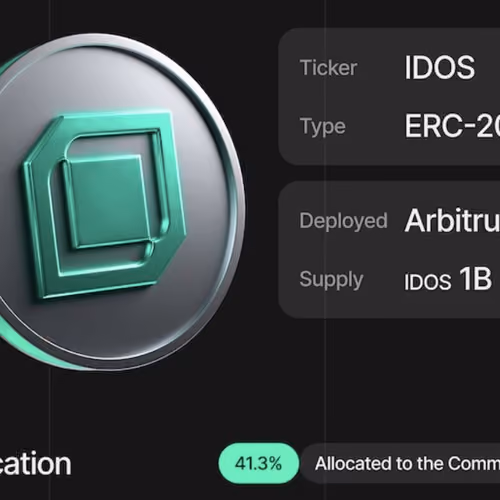Click the teal IDOS logo on the coin
This screenshot has height=500, width=500.
104,205
